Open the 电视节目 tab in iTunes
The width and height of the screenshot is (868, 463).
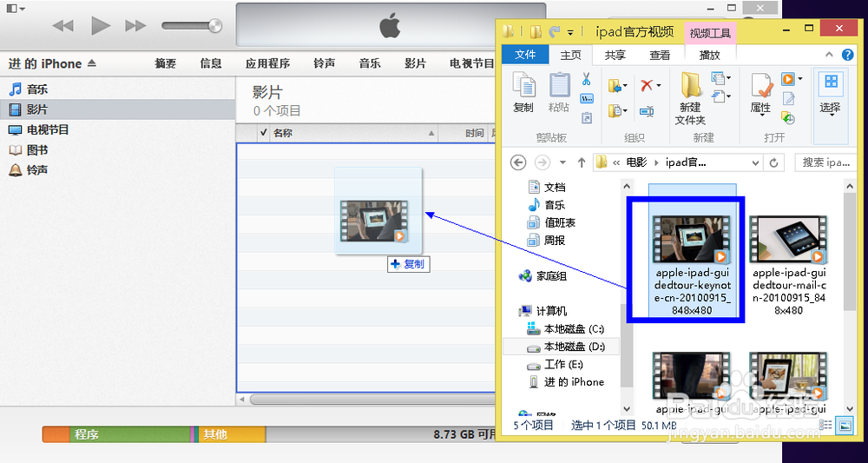click(471, 63)
